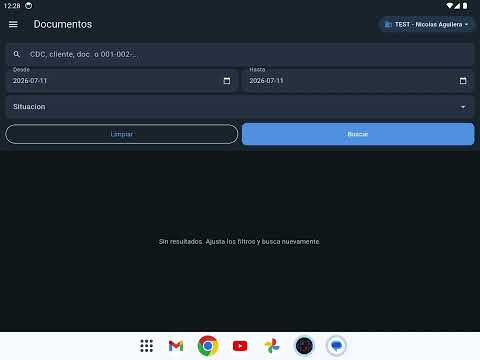This screenshot has height=360, width=480.
Task: Focus the CDC, cliente, doc search field
Action: click(x=240, y=54)
